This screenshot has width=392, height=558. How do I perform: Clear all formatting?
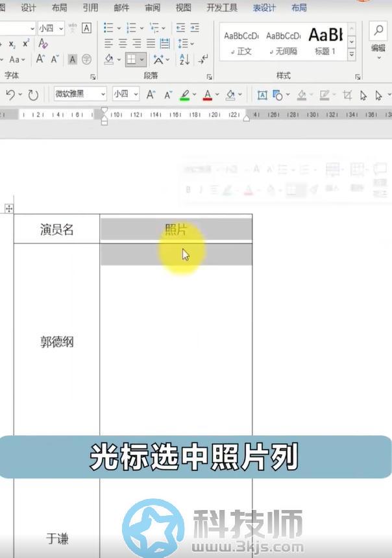pos(43,43)
